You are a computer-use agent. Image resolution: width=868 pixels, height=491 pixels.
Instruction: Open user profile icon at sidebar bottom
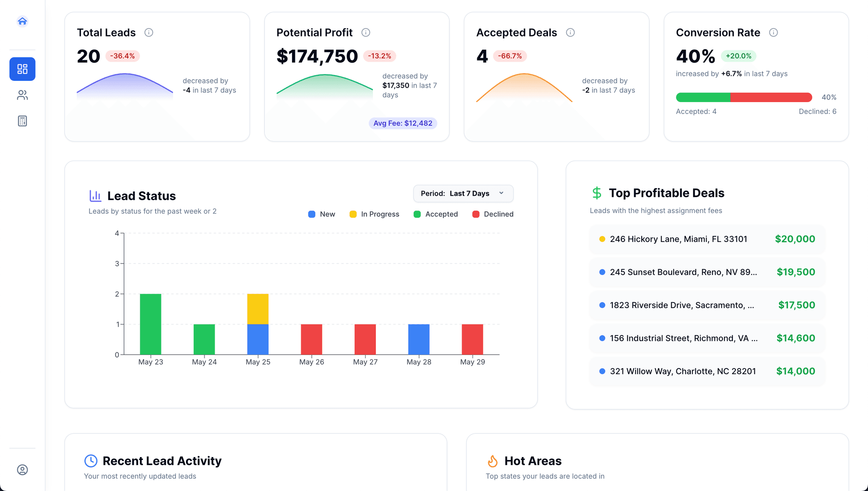(x=22, y=470)
